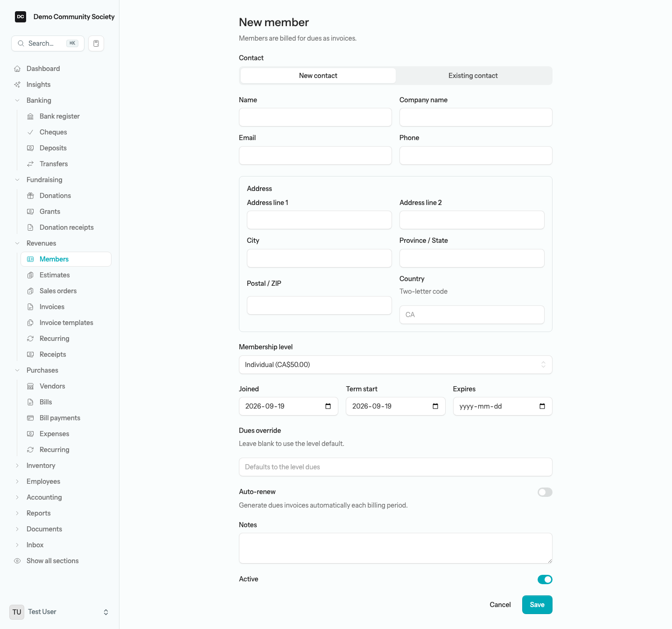Open Invoices in the sidebar
This screenshot has width=672, height=629.
[66, 307]
